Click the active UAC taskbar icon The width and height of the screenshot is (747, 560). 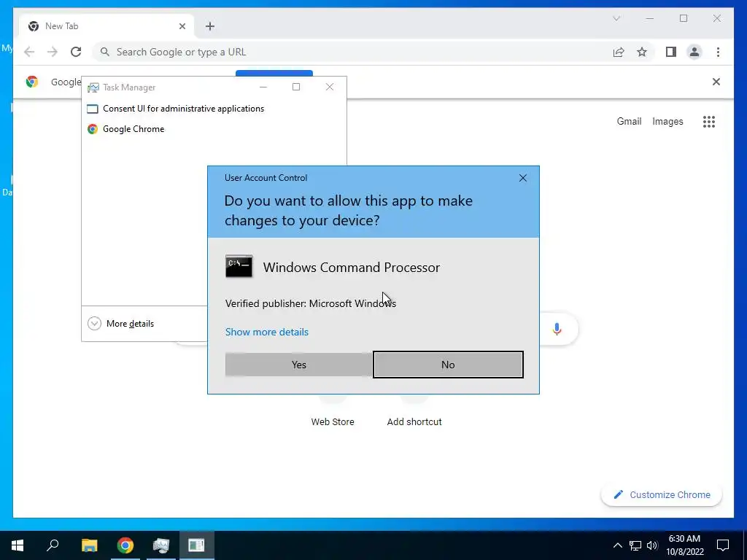tap(196, 545)
